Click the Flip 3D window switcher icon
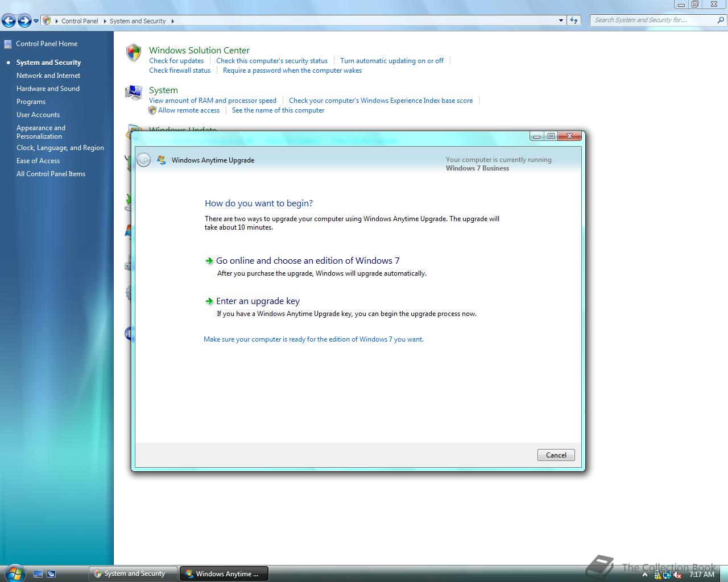 (51, 573)
